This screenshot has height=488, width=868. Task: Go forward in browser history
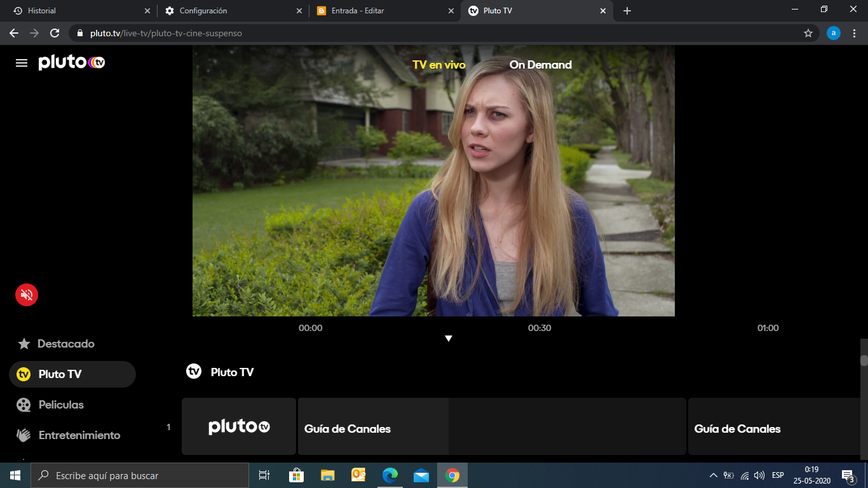pos(34,33)
